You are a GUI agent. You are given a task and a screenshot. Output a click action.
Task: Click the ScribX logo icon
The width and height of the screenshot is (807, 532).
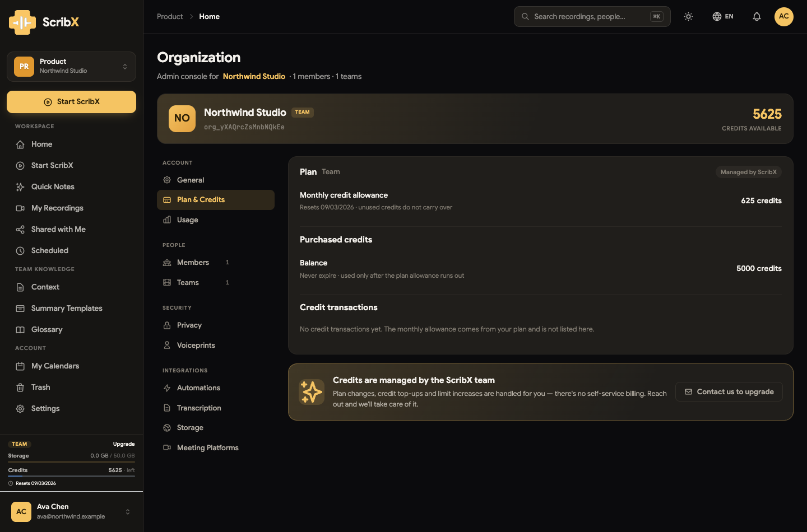22,22
